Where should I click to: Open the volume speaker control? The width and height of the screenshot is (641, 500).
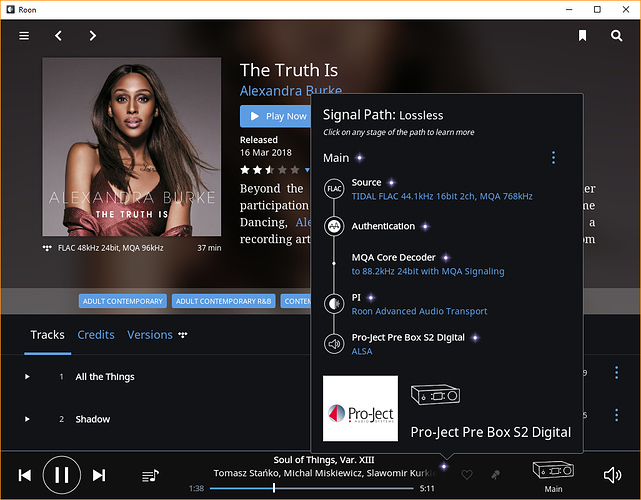[612, 475]
